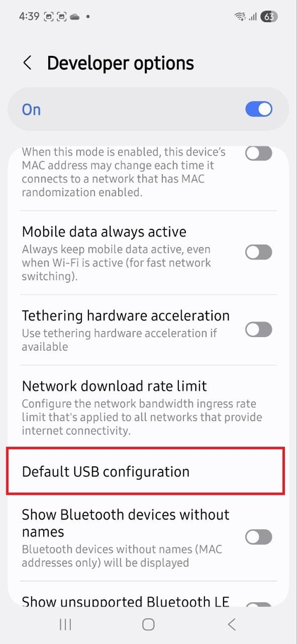
Task: Tap the Tethering hardware acceleration label
Action: (x=126, y=316)
